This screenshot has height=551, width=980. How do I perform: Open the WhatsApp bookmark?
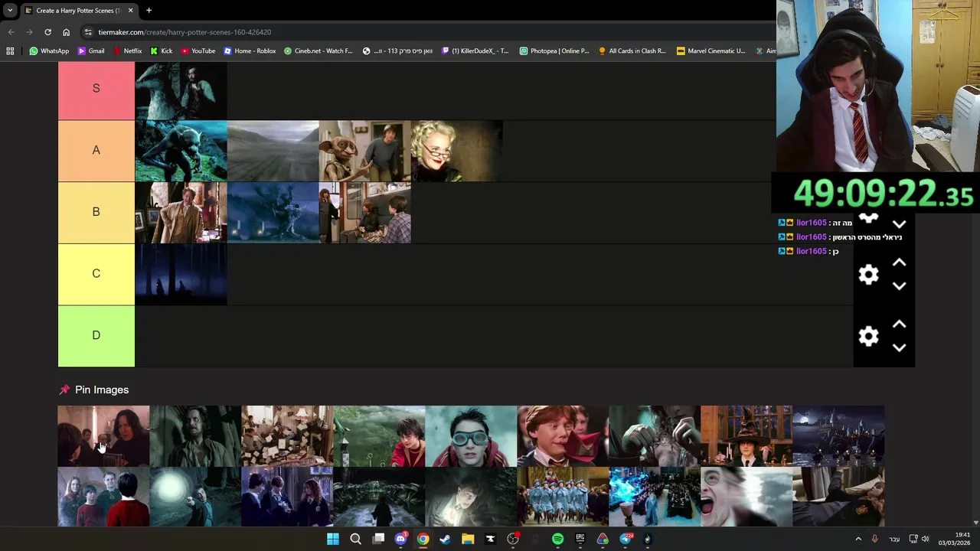tap(49, 51)
